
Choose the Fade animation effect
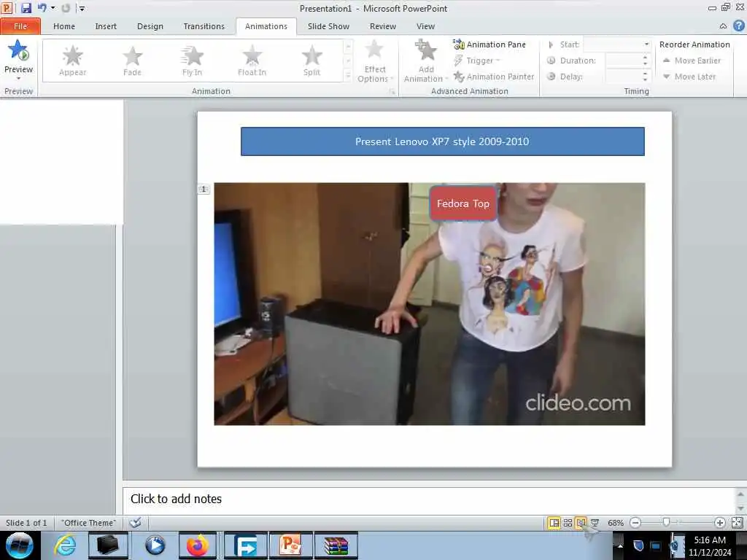tap(133, 61)
